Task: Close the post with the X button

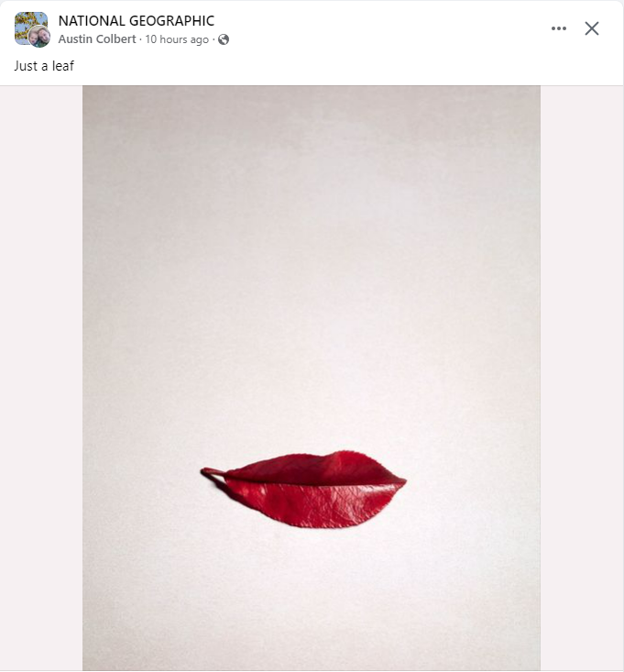Action: coord(592,28)
